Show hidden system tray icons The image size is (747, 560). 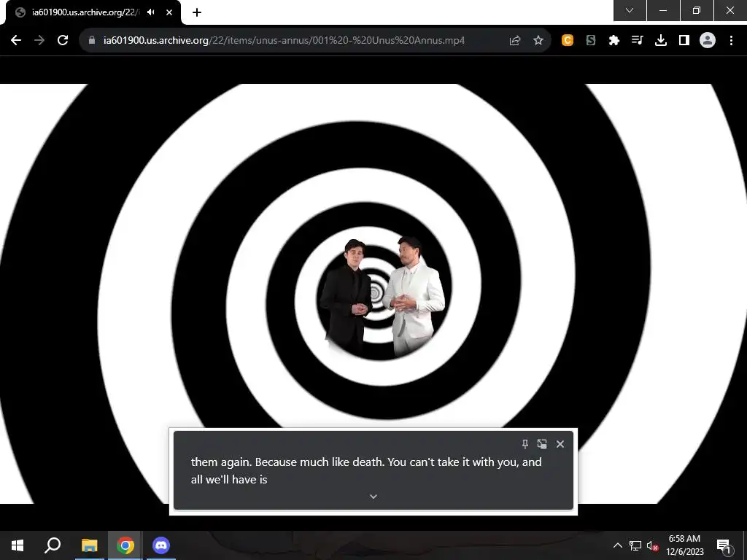point(617,545)
